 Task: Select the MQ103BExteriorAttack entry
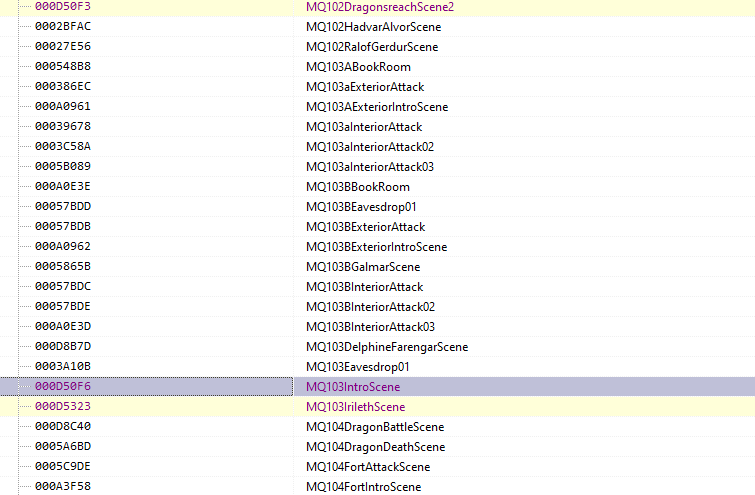(365, 227)
